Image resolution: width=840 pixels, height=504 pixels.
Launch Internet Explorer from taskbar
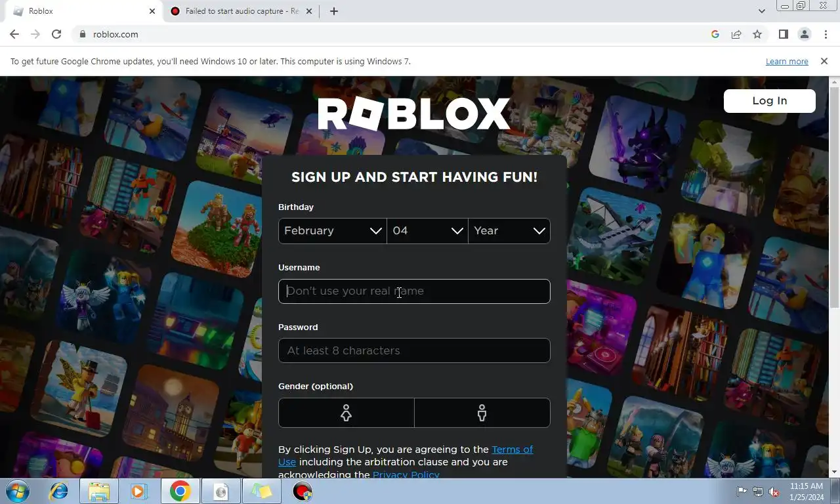coord(59,491)
